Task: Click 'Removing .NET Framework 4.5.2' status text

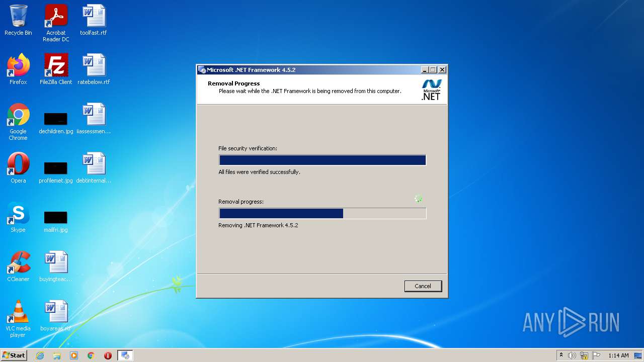Action: click(x=258, y=225)
